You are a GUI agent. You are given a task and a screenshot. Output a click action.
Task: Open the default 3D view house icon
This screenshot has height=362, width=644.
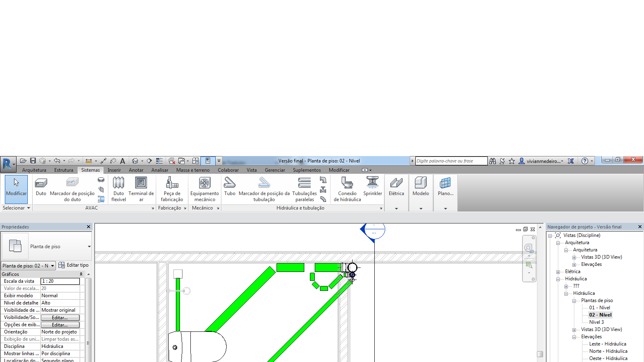tap(135, 161)
